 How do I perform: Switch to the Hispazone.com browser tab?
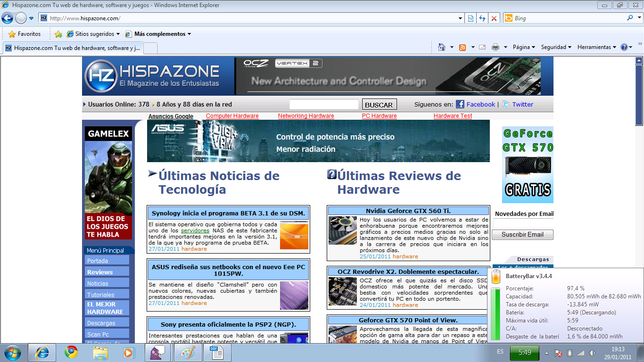73,48
